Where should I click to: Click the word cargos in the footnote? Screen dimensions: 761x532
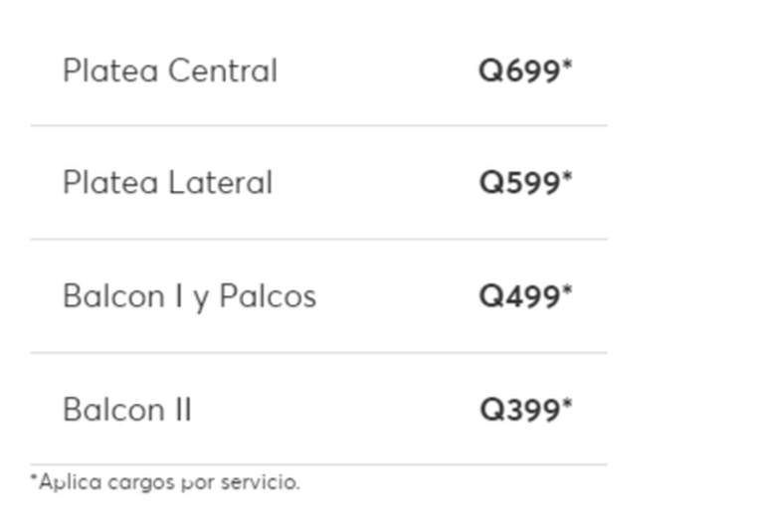tap(140, 483)
